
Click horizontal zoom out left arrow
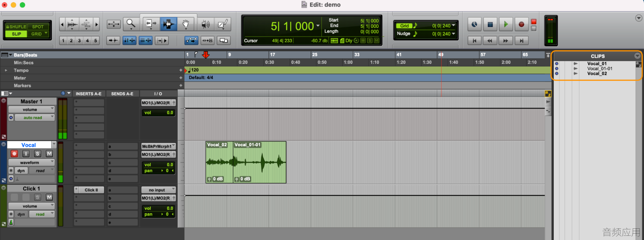pyautogui.click(x=62, y=24)
